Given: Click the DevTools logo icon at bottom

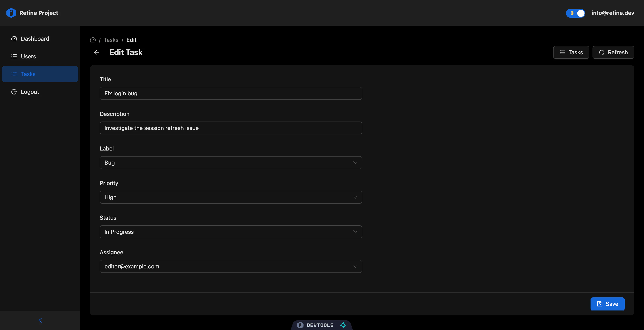Looking at the screenshot, I should [x=300, y=325].
